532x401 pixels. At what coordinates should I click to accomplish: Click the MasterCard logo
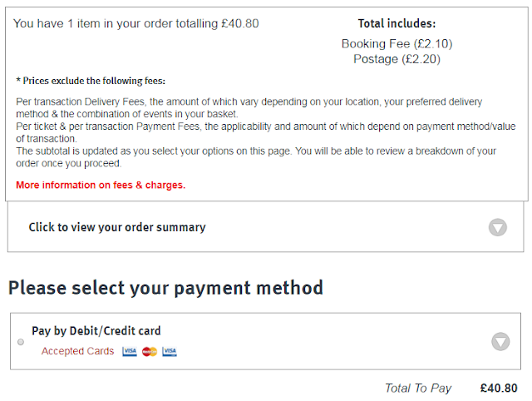point(150,352)
